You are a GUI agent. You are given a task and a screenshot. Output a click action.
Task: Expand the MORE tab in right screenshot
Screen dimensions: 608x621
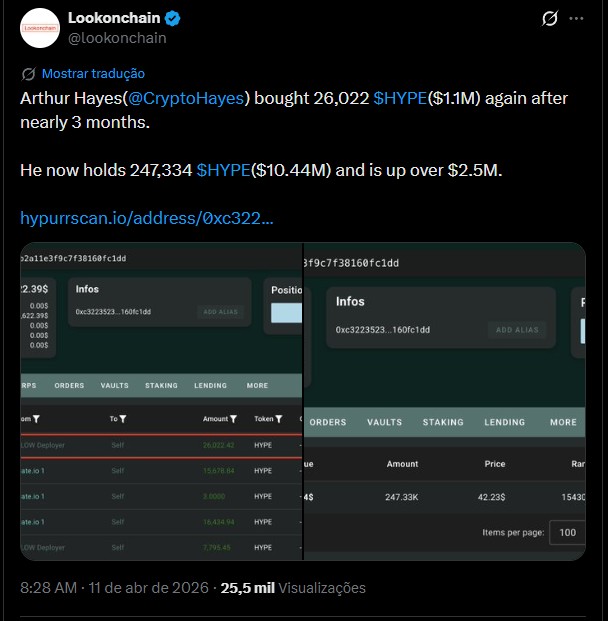563,422
